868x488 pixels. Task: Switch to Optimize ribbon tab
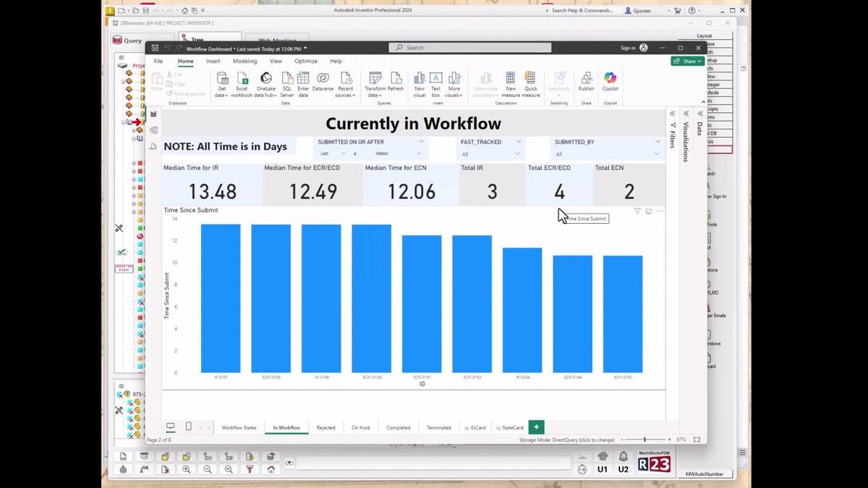pyautogui.click(x=306, y=62)
